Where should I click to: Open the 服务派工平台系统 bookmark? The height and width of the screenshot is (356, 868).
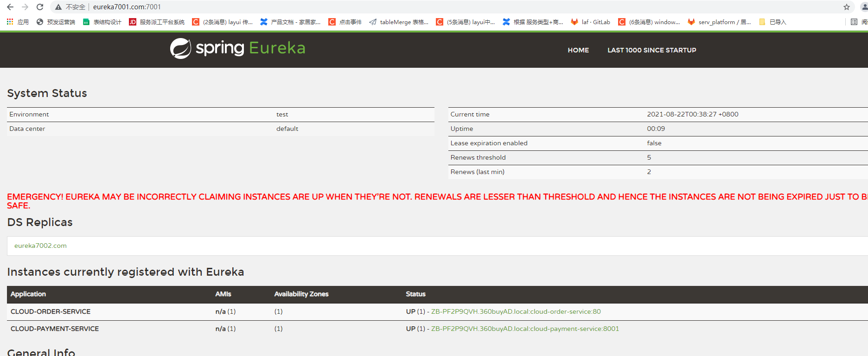tap(157, 22)
